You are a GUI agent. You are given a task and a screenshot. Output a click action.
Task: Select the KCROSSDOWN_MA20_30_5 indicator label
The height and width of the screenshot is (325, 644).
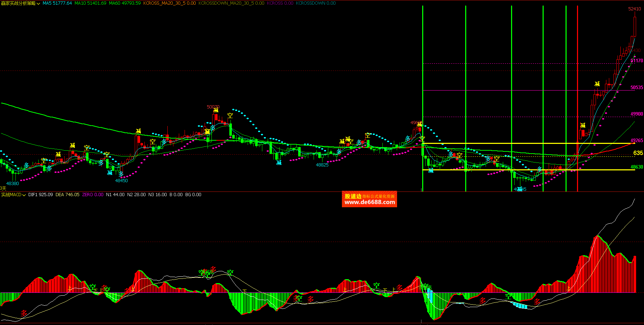click(x=231, y=3)
